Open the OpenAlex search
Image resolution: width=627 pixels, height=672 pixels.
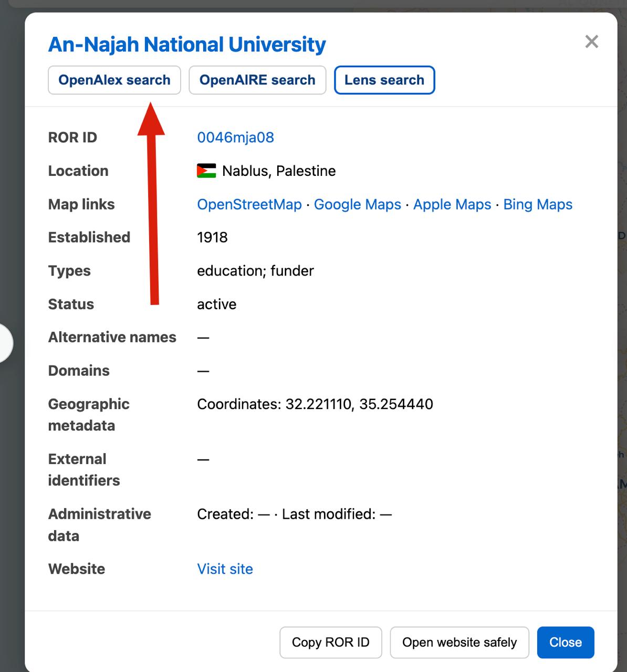point(114,80)
